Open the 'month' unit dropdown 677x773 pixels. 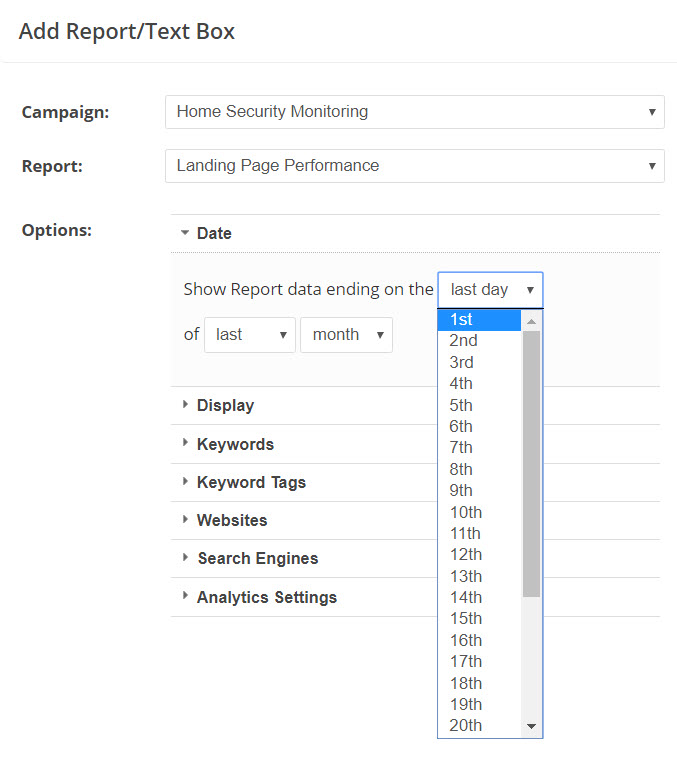(346, 335)
